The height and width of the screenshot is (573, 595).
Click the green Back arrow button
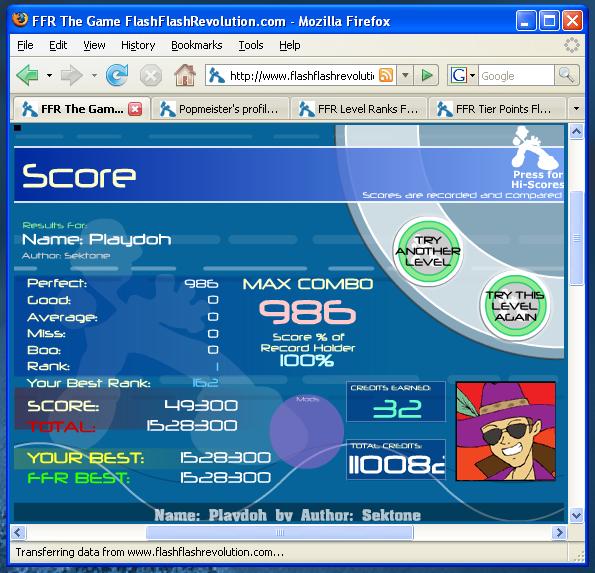[x=27, y=75]
